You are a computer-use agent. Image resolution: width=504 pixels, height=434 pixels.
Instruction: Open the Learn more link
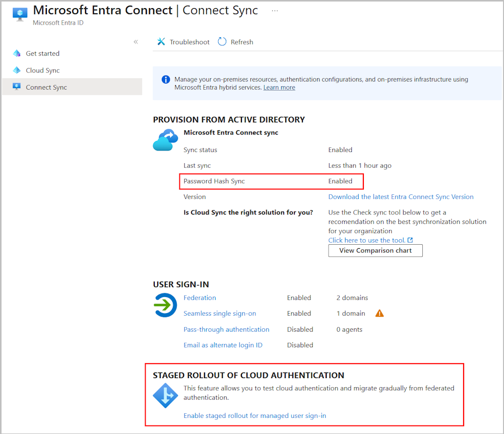279,87
